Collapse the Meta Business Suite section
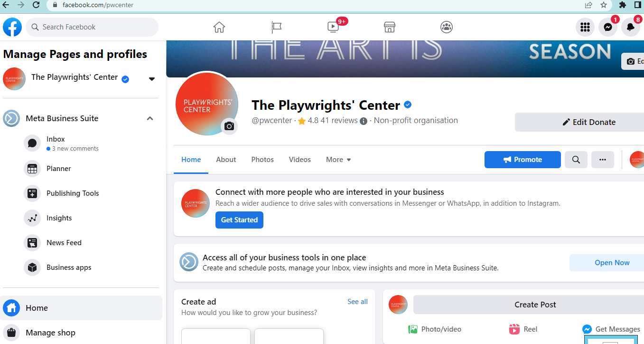The height and width of the screenshot is (344, 644). [150, 118]
